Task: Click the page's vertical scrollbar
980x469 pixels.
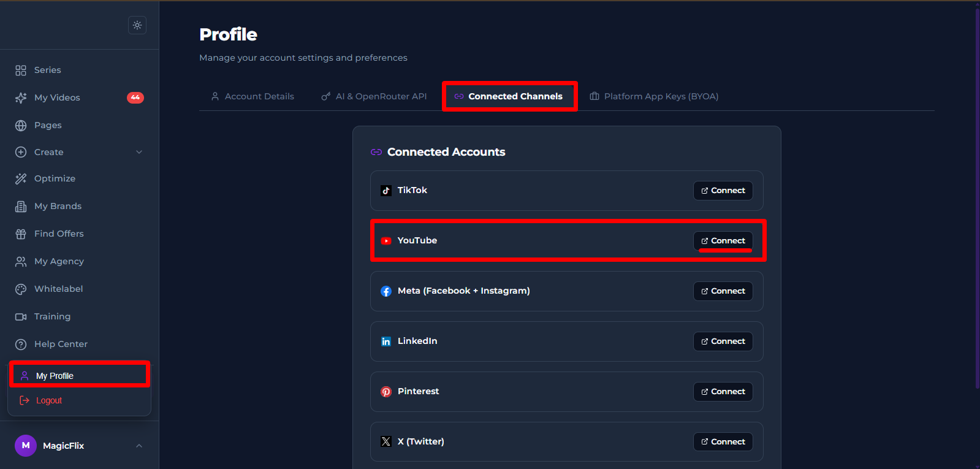Action: 977,199
